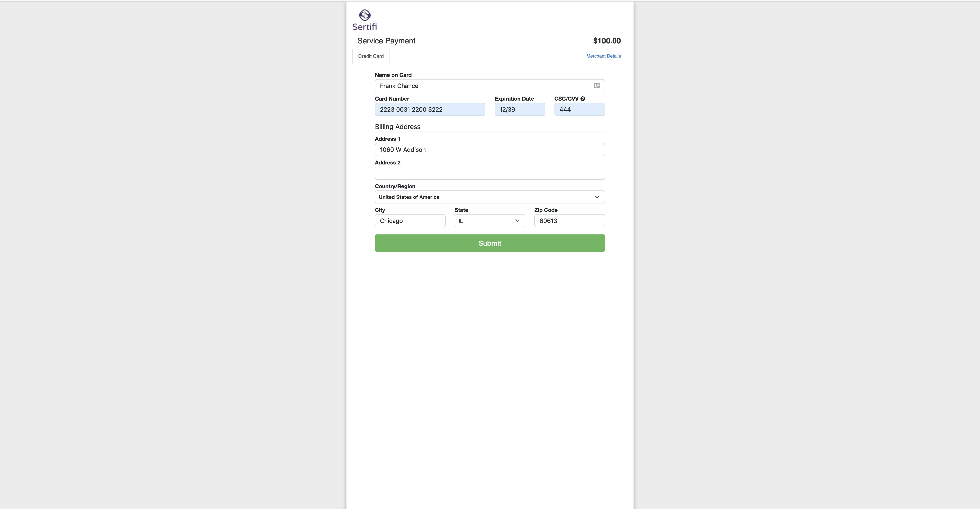Click the Sertifi logo icon
This screenshot has height=509, width=980.
pyautogui.click(x=364, y=15)
